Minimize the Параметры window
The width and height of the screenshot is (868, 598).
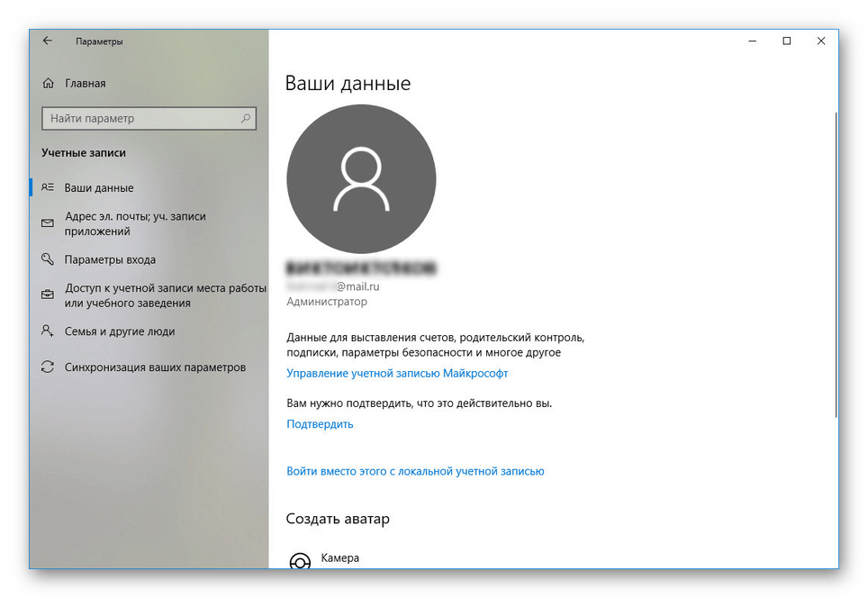pos(752,41)
